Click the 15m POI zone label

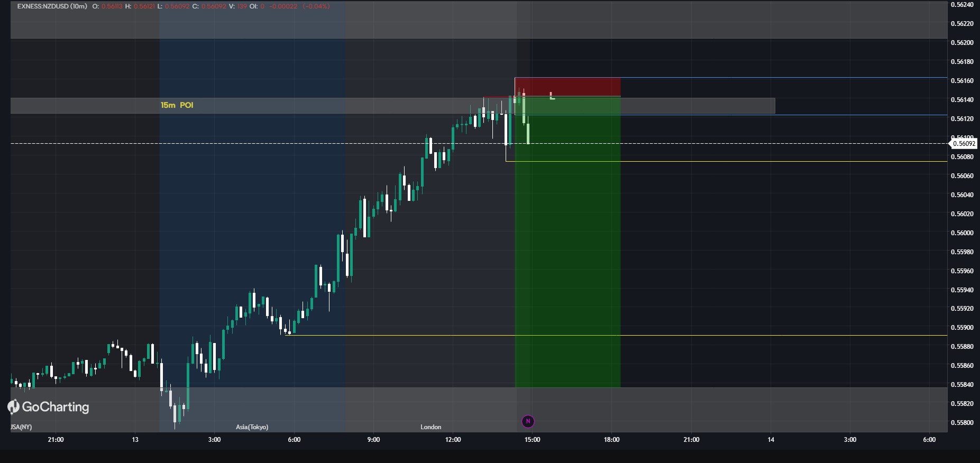177,105
